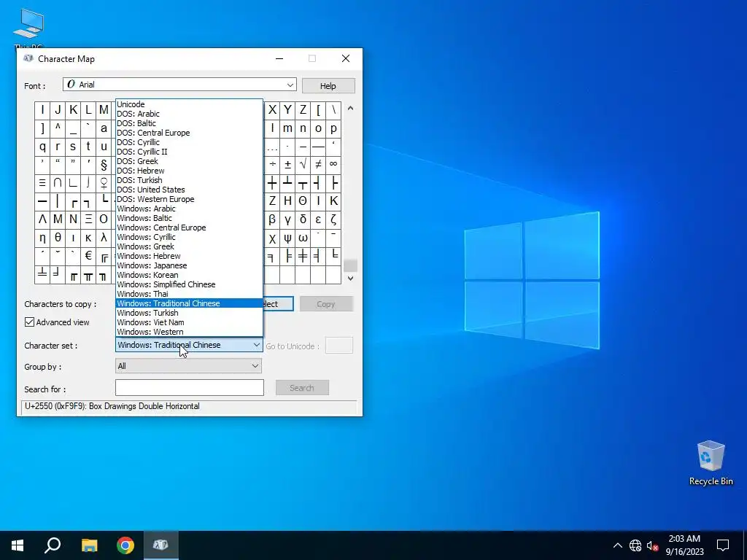Click the Select button

point(278,304)
